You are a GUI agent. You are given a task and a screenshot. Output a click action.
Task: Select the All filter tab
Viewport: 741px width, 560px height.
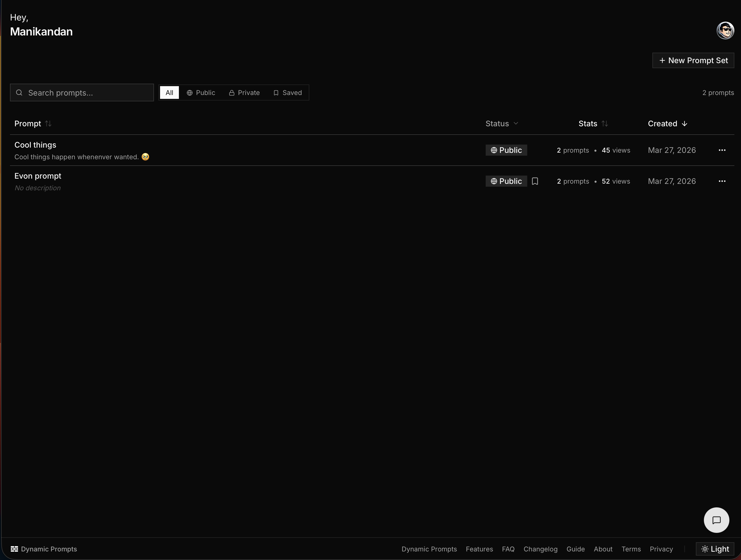169,93
